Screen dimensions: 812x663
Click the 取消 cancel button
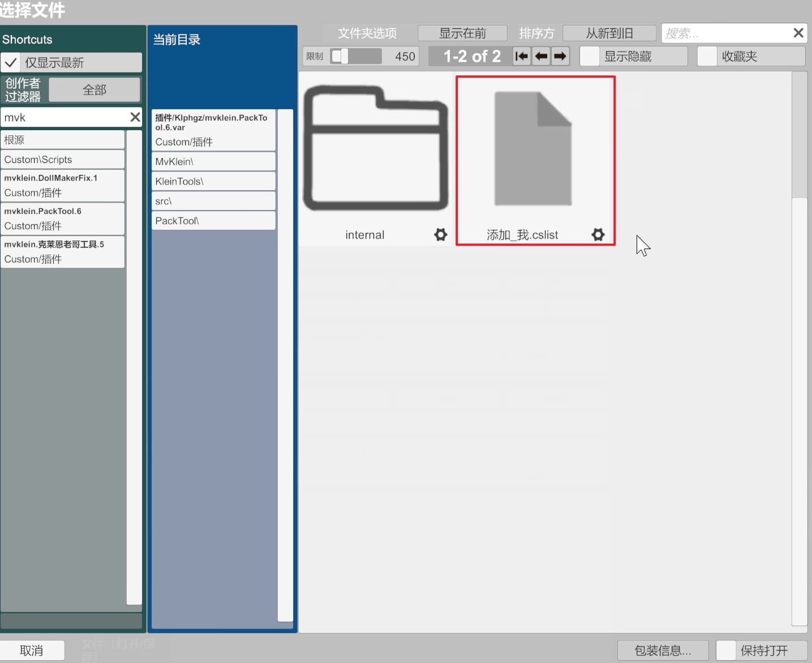click(x=32, y=651)
